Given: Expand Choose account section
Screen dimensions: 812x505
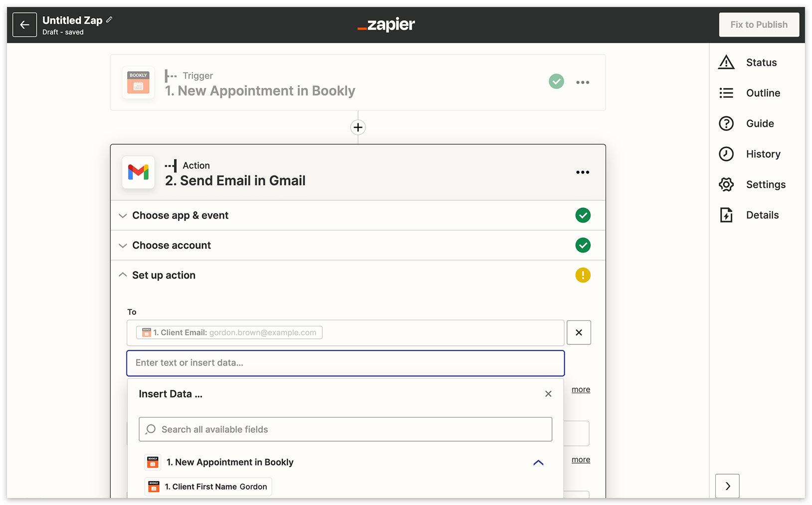Looking at the screenshot, I should pos(358,246).
